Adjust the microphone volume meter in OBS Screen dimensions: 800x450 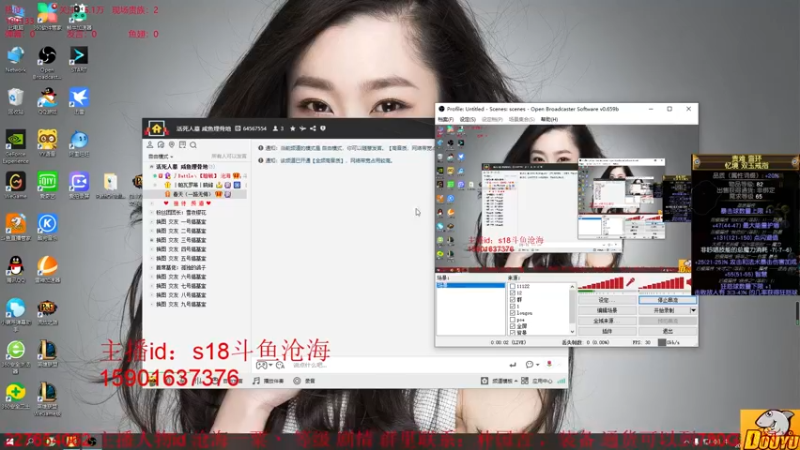coord(601,283)
